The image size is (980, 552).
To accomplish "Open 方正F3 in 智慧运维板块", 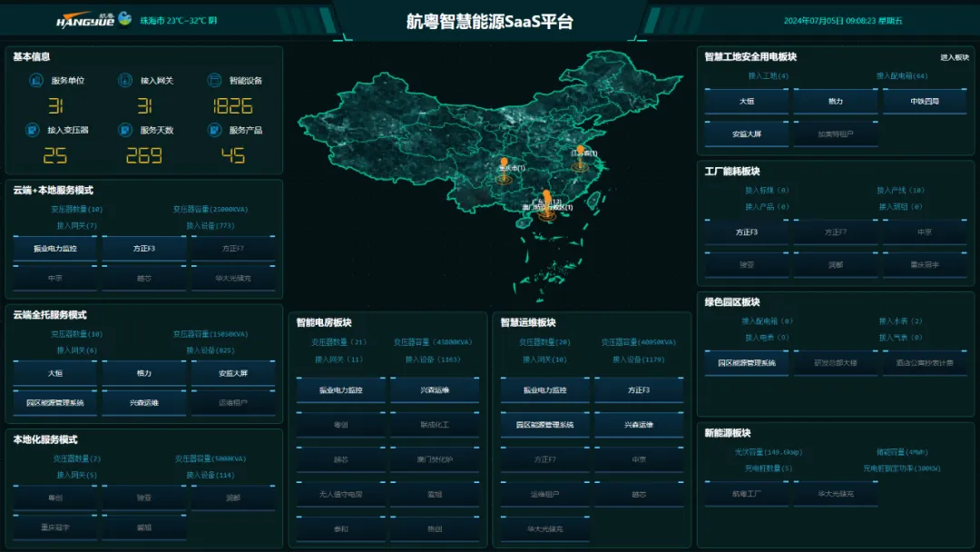I will [639, 390].
